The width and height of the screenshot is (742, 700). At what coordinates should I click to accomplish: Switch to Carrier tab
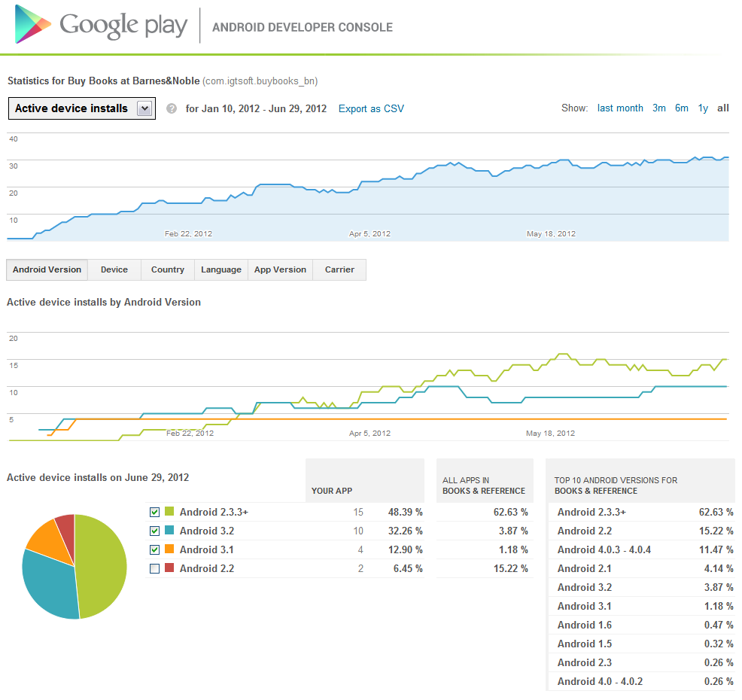click(x=339, y=269)
